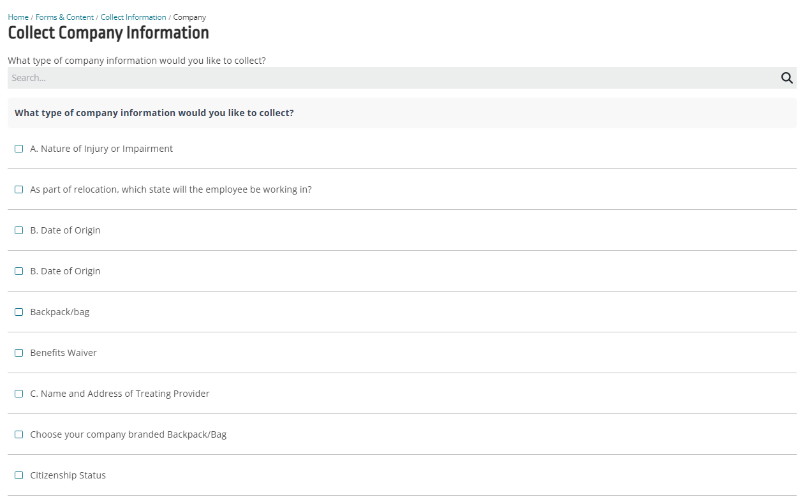The height and width of the screenshot is (504, 812).
Task: Toggle the Citizenship Status checkbox
Action: point(18,475)
